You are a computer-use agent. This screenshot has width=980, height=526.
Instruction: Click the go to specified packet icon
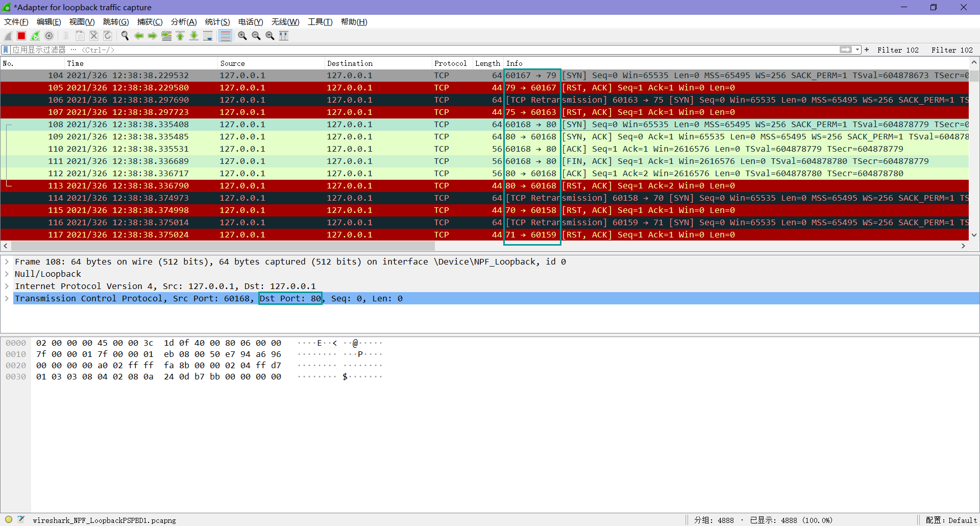click(166, 36)
